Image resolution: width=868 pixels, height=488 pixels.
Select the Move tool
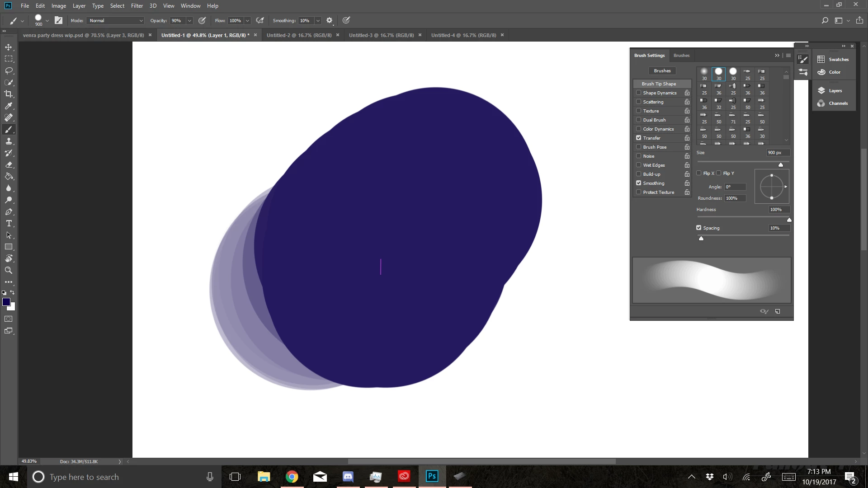(x=9, y=47)
